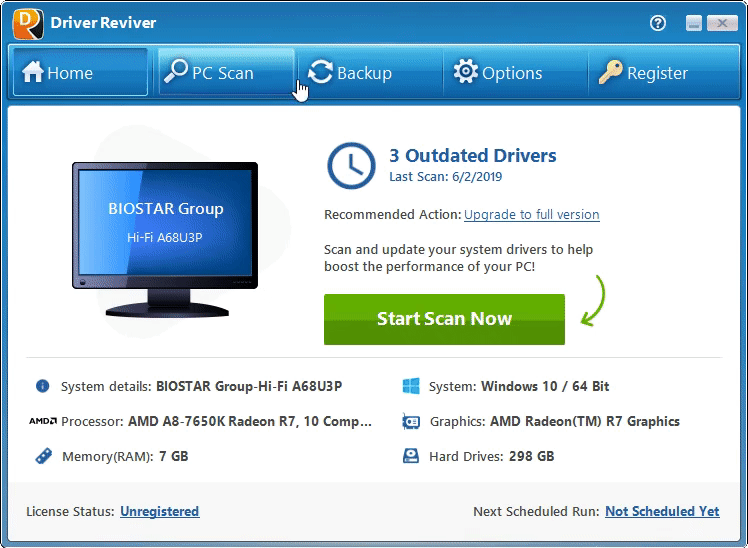Click the Graphics card icon

coord(410,422)
